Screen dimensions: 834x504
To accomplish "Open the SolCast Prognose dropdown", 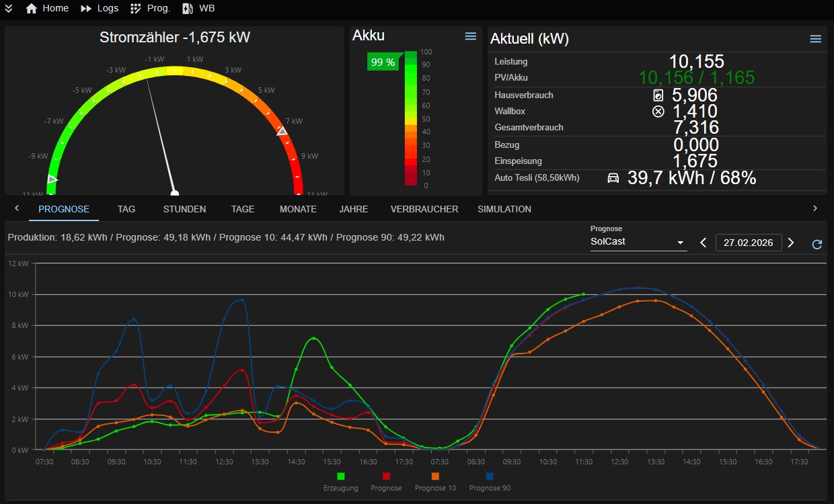I will (638, 242).
